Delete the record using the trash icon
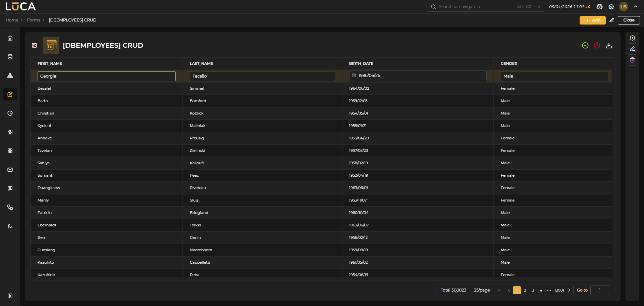Image resolution: width=644 pixels, height=306 pixels. tap(633, 60)
